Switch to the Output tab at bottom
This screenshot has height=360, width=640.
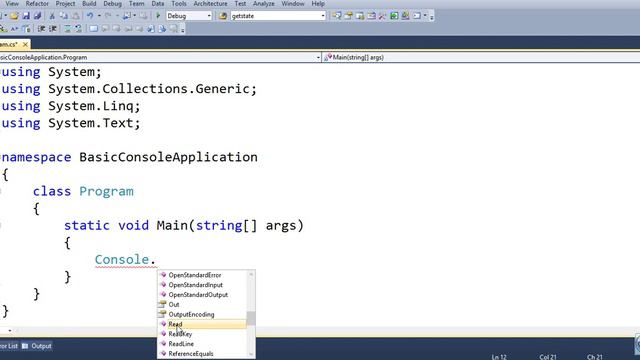point(37,346)
